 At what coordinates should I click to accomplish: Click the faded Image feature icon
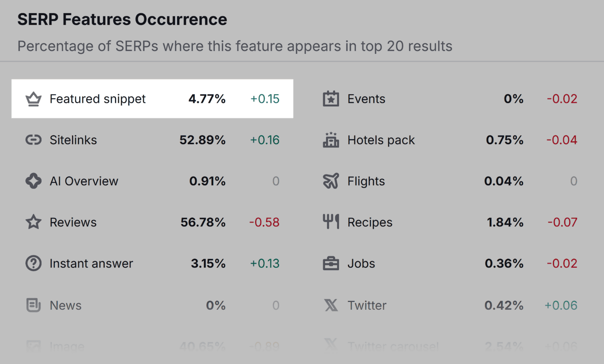34,347
